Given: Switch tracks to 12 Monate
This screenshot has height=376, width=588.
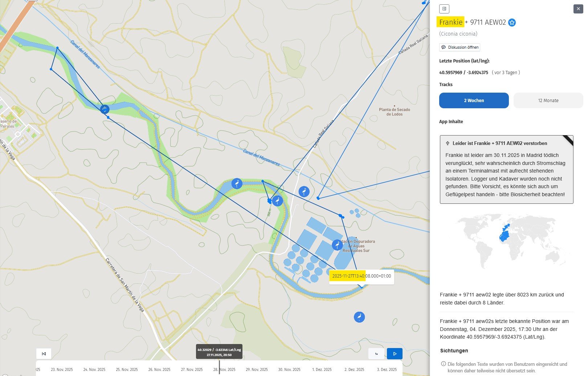Looking at the screenshot, I should 548,101.
